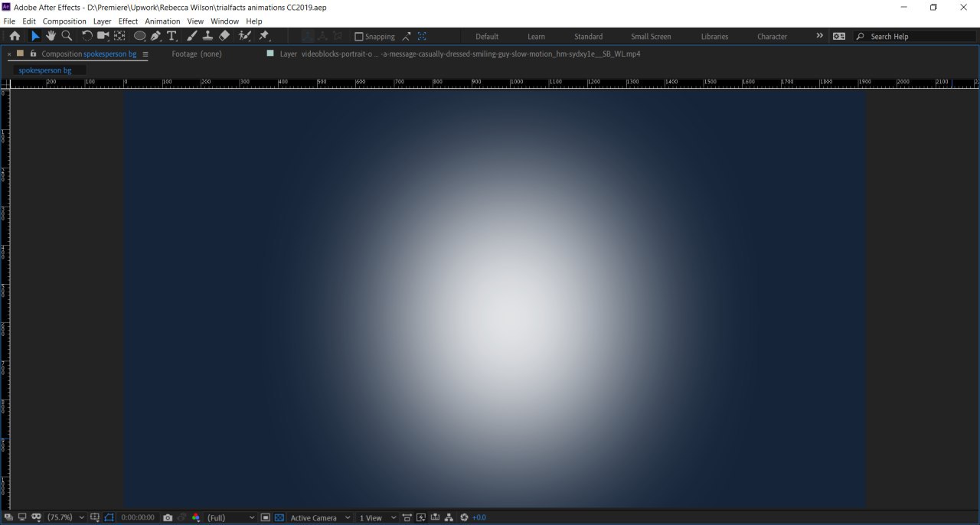980x525 pixels.
Task: Select the Puppet Pin tool
Action: point(264,36)
